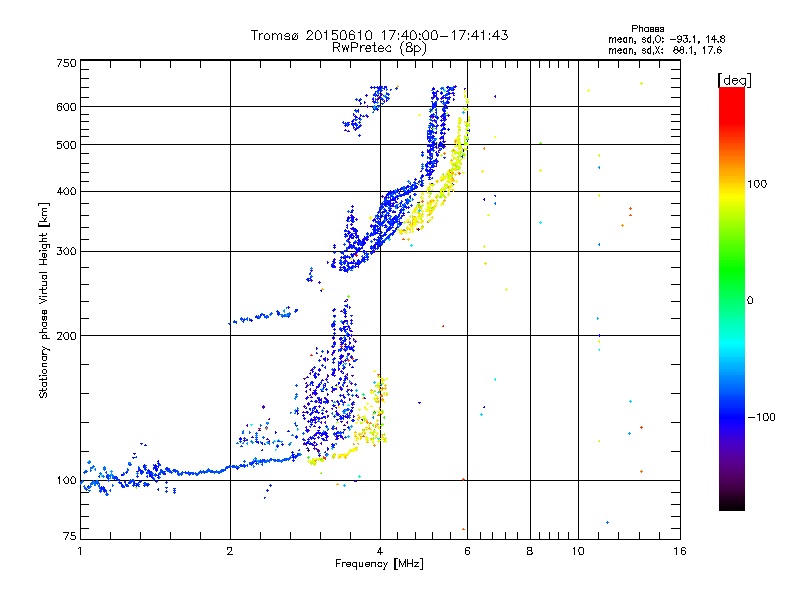Click the x-axis tick label '1'

[80, 551]
